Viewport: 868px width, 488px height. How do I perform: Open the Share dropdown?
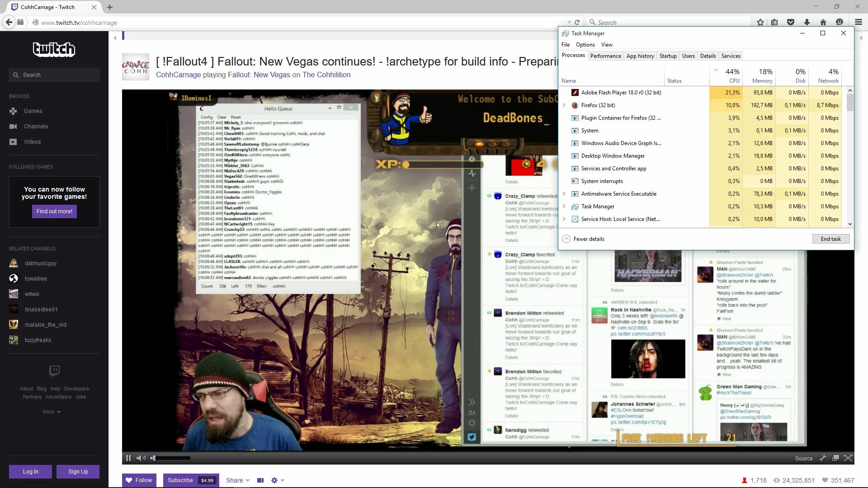(238, 480)
